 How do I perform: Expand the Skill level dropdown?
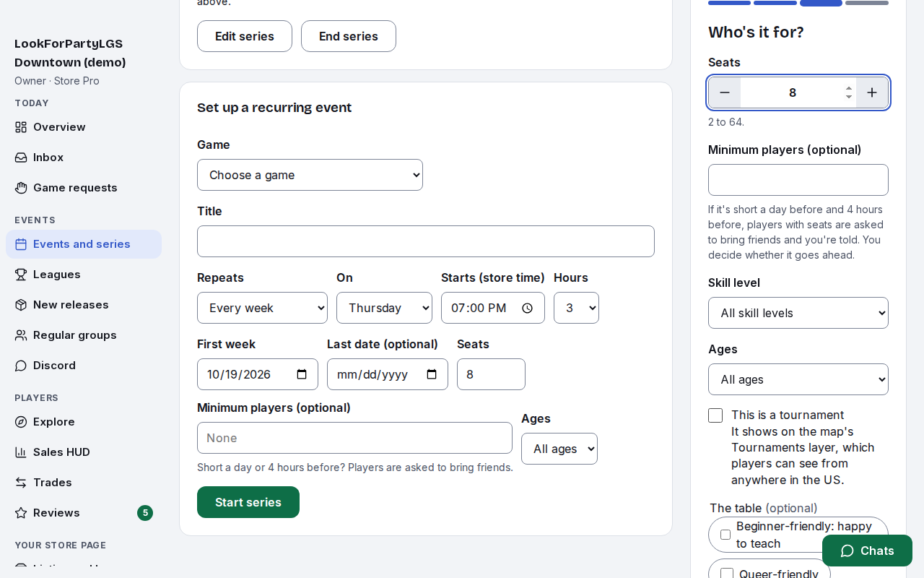(x=798, y=313)
